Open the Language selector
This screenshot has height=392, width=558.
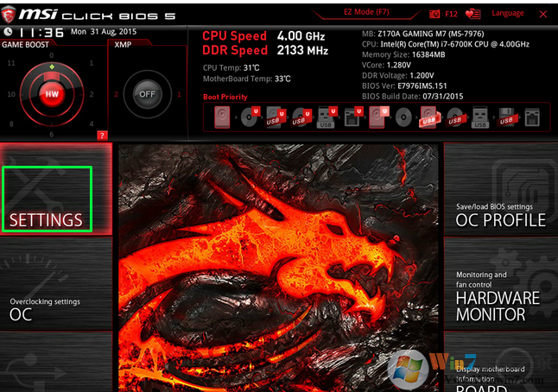tap(507, 14)
